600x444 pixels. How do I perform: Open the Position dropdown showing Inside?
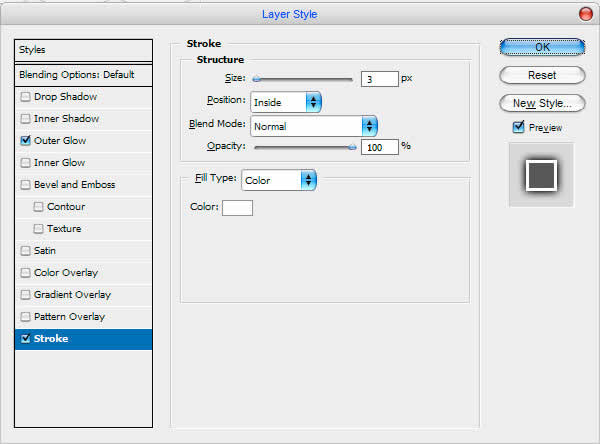coord(286,102)
